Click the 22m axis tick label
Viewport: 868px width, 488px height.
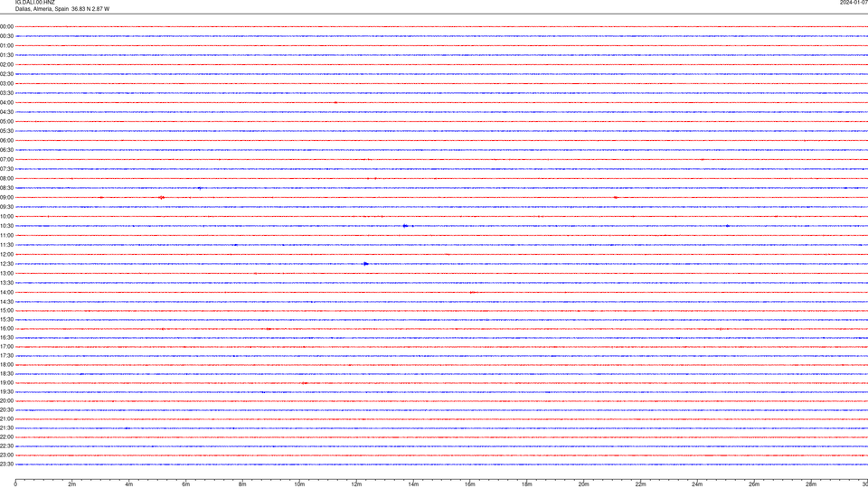pyautogui.click(x=640, y=484)
